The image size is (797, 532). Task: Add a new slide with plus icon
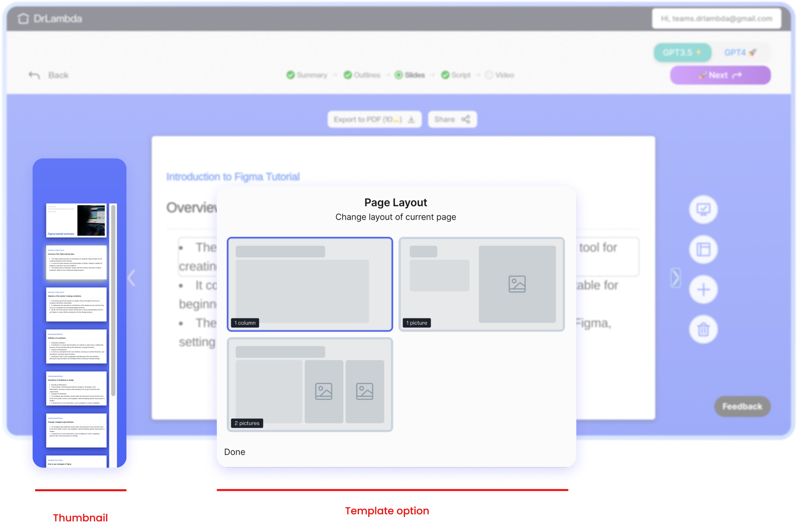tap(703, 289)
